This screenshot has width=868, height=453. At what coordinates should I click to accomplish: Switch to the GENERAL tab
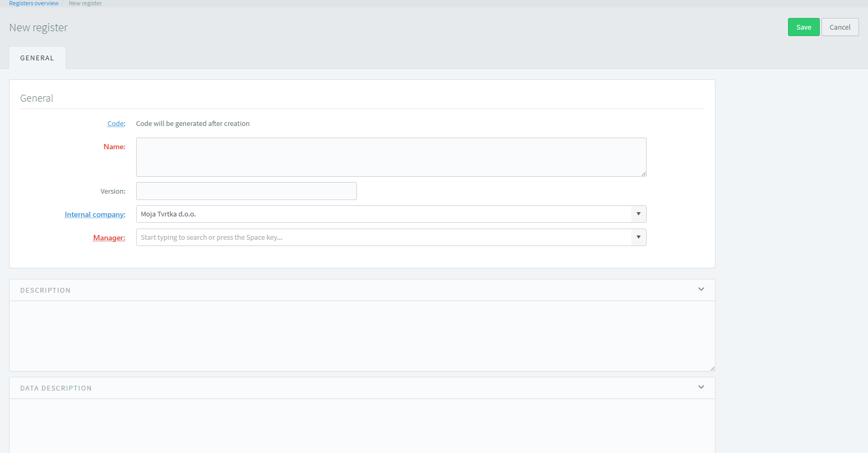pos(37,58)
